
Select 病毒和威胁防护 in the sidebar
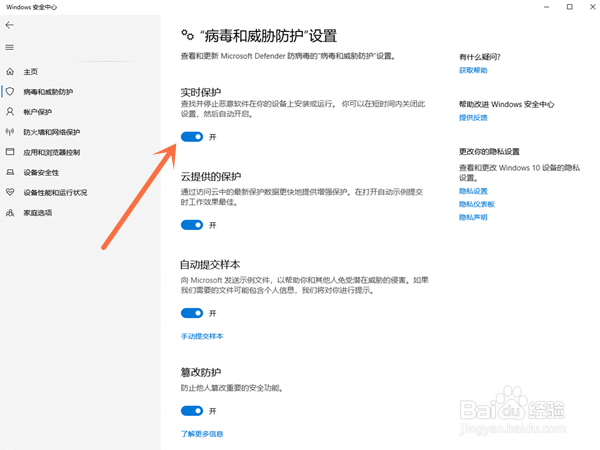pyautogui.click(x=48, y=92)
